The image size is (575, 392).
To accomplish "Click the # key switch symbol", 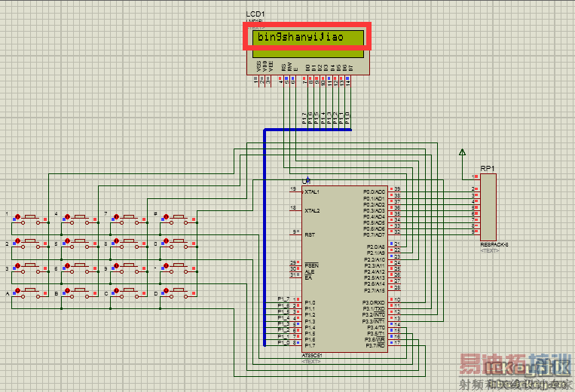I will pos(179,219).
